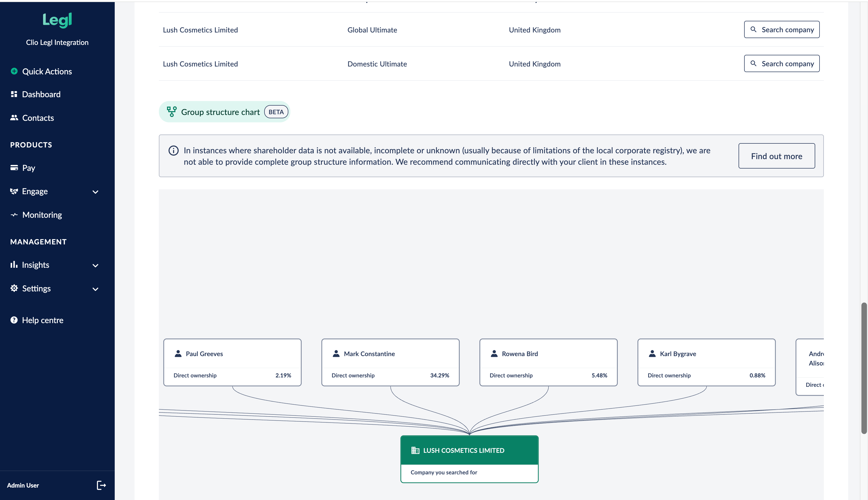Click the info icon in shareholder notice
Image resolution: width=868 pixels, height=500 pixels.
(x=173, y=151)
